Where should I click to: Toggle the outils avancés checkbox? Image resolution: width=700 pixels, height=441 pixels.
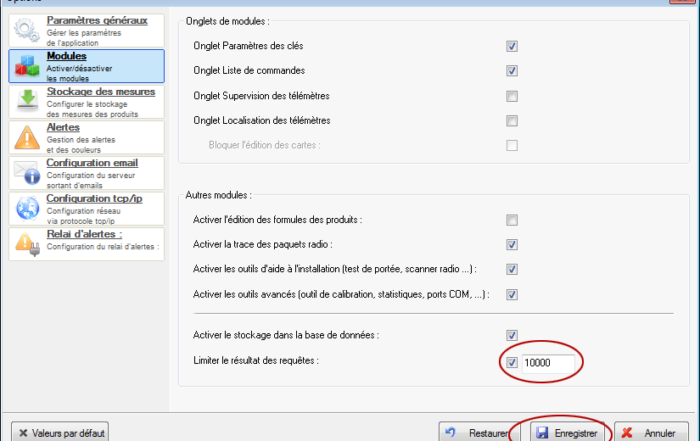pyautogui.click(x=512, y=295)
